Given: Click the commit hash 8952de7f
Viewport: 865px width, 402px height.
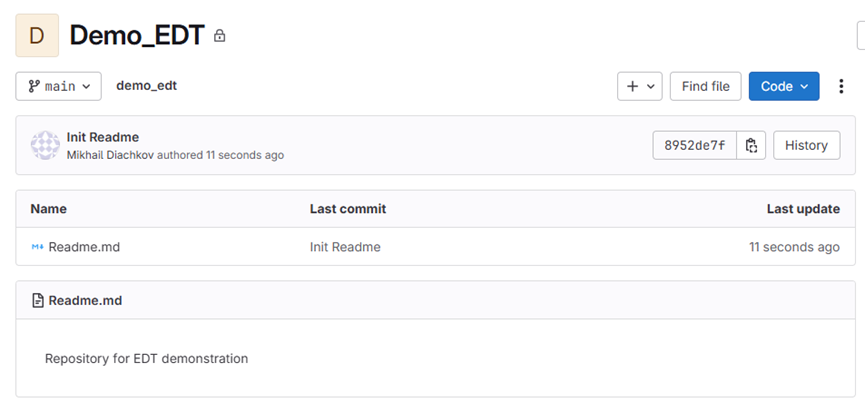Looking at the screenshot, I should pos(695,146).
